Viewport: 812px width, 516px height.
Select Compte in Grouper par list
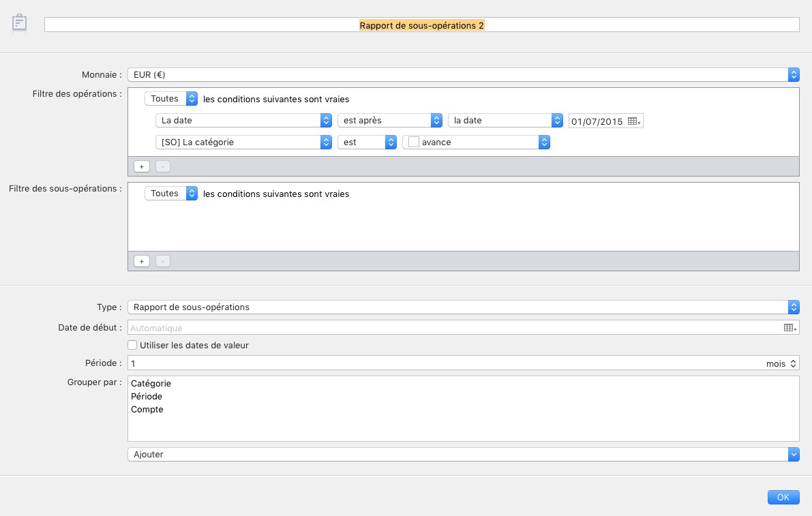[x=147, y=410]
